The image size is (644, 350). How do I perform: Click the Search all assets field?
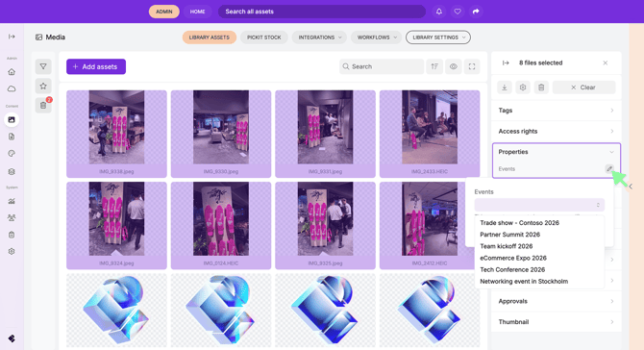[x=322, y=12]
